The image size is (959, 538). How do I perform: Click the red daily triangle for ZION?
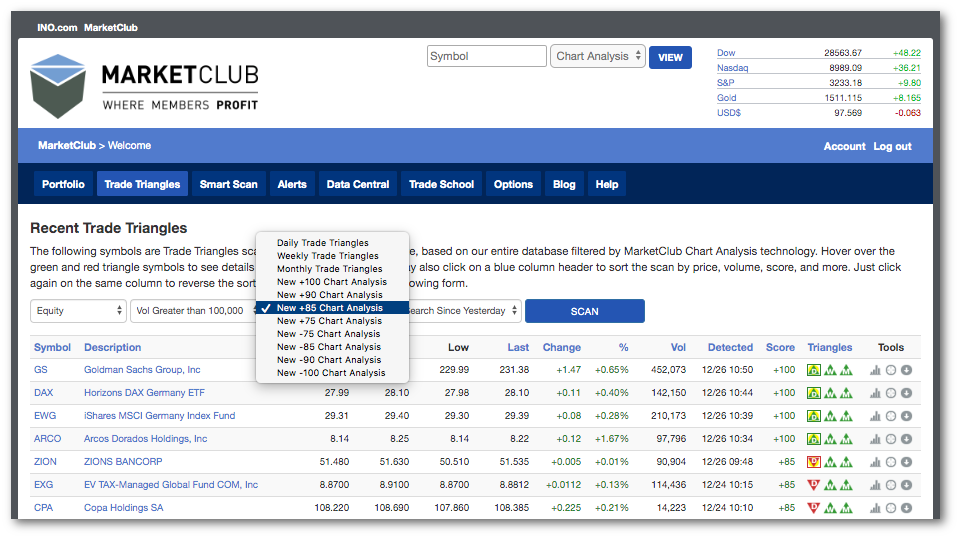click(813, 462)
